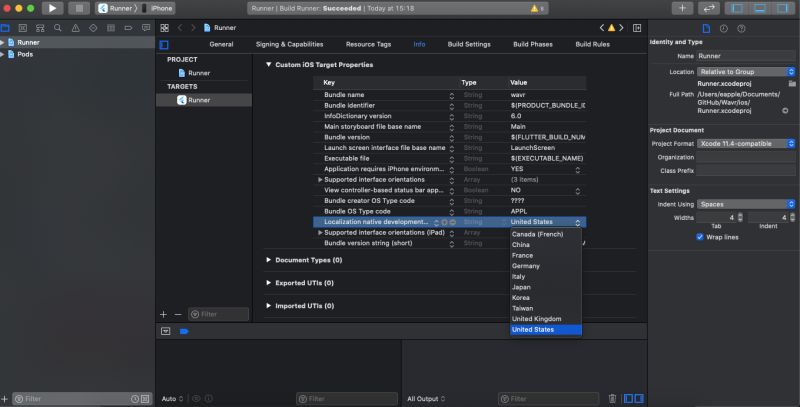The height and width of the screenshot is (407, 800).
Task: Run the project with the Play button
Action: coord(52,8)
